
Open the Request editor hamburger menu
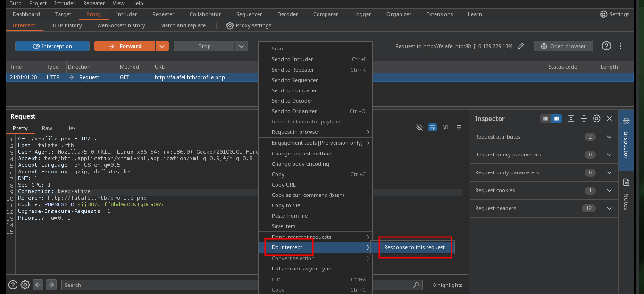tap(459, 127)
